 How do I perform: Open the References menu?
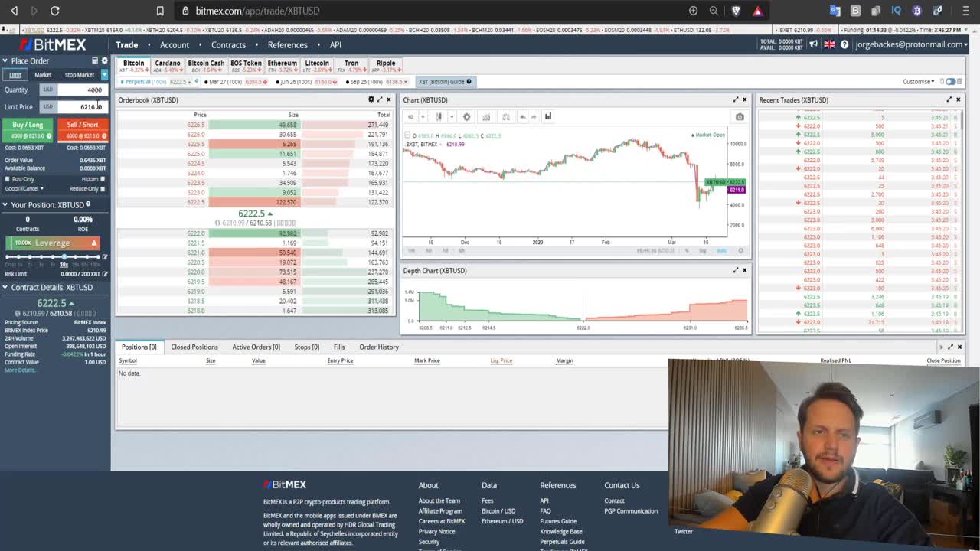click(288, 44)
